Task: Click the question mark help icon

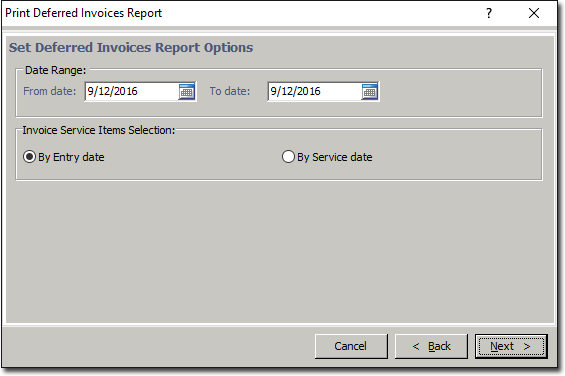Action: (x=489, y=13)
